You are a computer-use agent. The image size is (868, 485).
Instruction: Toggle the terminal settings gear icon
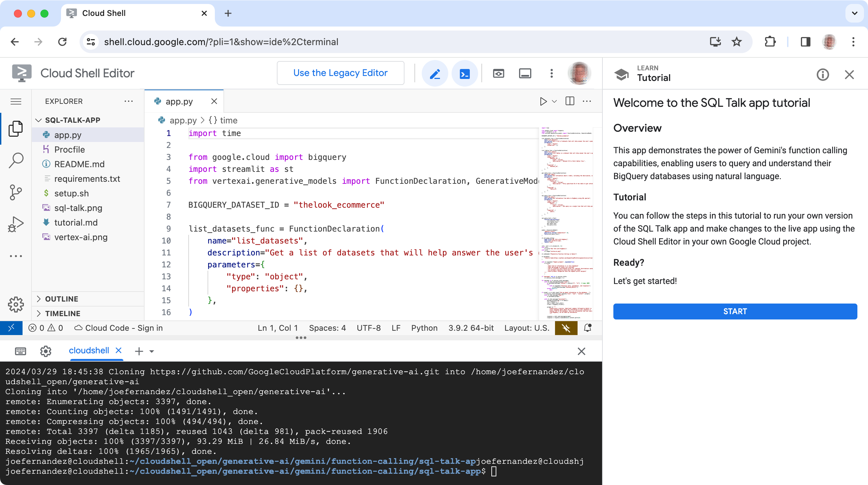tap(45, 351)
